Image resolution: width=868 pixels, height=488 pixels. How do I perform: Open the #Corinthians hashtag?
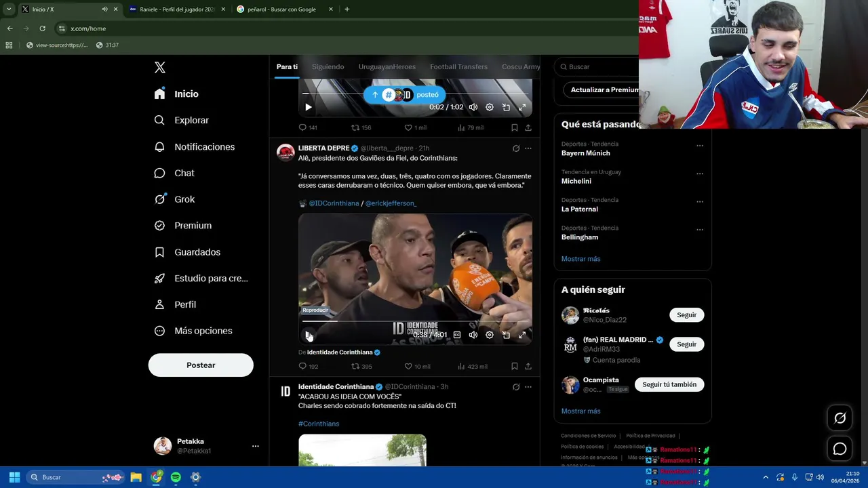click(x=319, y=424)
